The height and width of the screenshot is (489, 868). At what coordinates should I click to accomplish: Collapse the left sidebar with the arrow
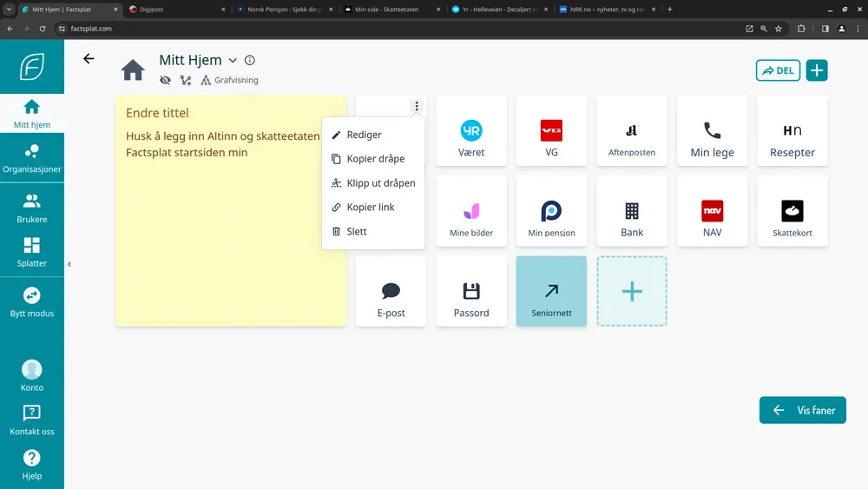coord(69,264)
